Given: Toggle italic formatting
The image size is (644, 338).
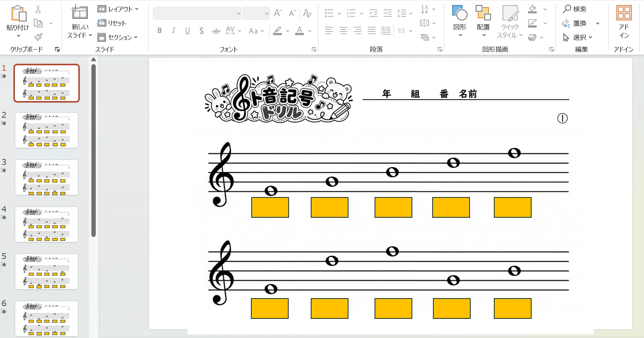Looking at the screenshot, I should point(174,31).
